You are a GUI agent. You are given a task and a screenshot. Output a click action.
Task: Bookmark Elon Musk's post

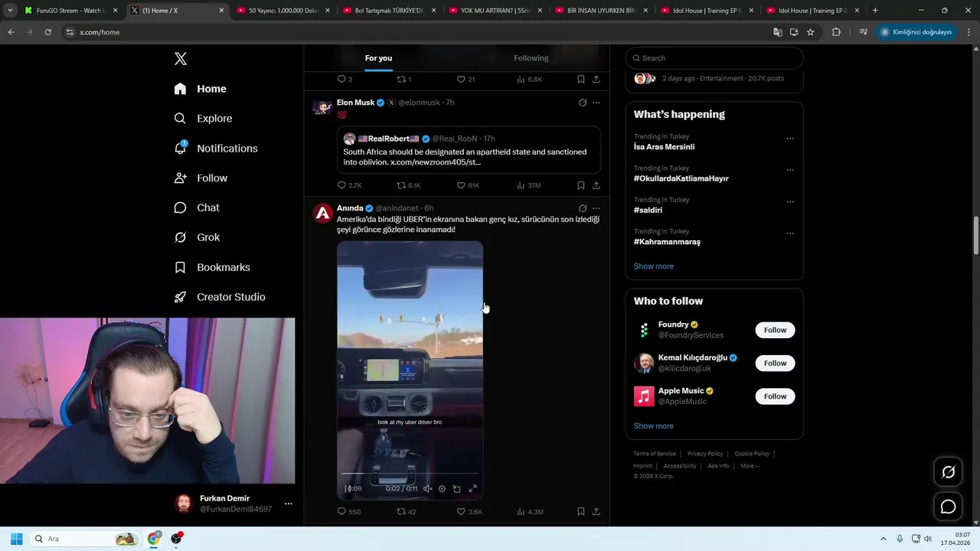(x=581, y=185)
